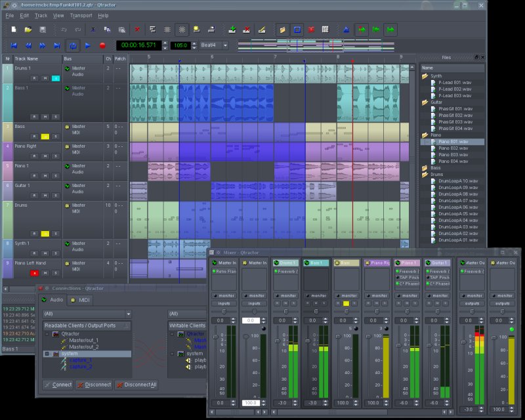Click the Disconnect All button
This screenshot has width=525, height=420.
[x=136, y=385]
